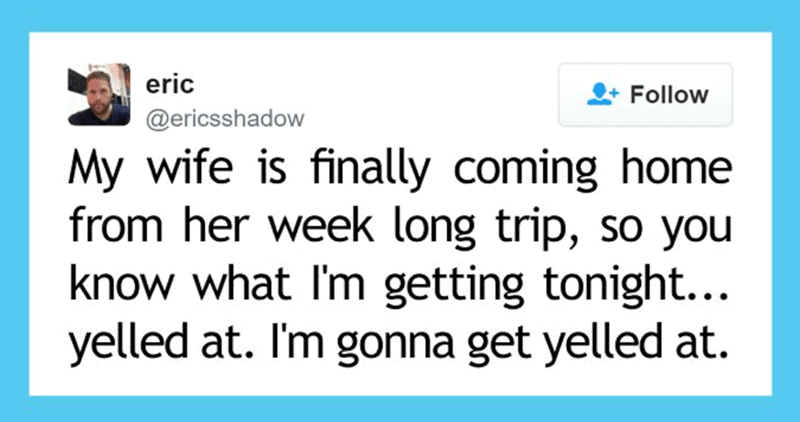Click the person-plus icon in Follow button

pyautogui.click(x=603, y=95)
